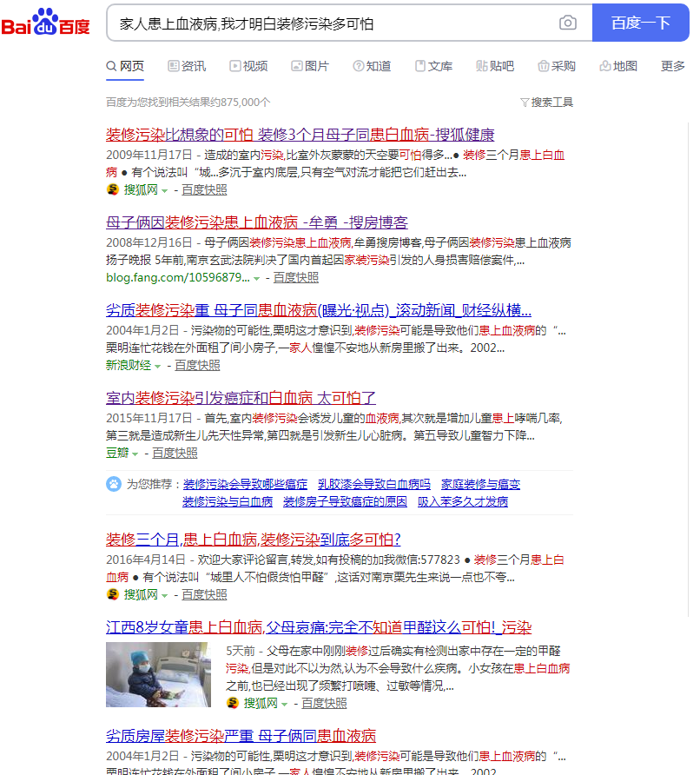Switch to the 文库 tab

(x=433, y=66)
